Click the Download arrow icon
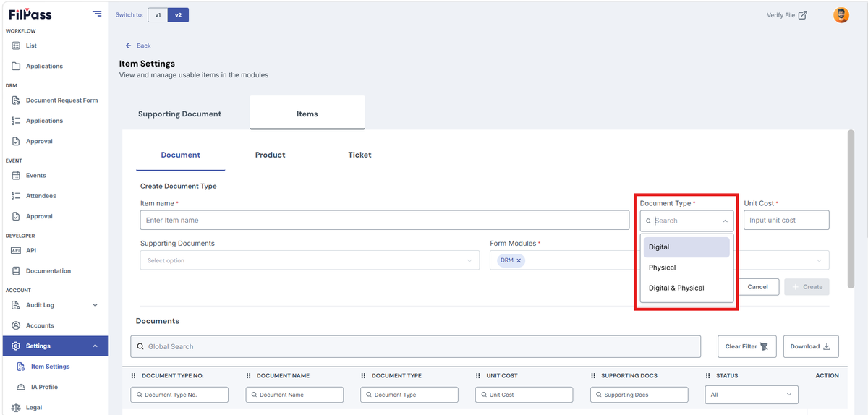868x415 pixels. [x=827, y=346]
